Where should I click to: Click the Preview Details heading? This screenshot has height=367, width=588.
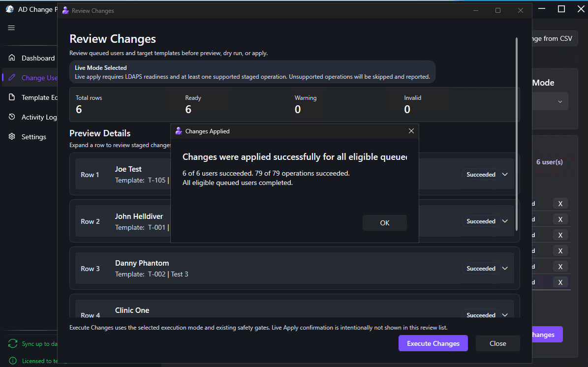(x=100, y=133)
